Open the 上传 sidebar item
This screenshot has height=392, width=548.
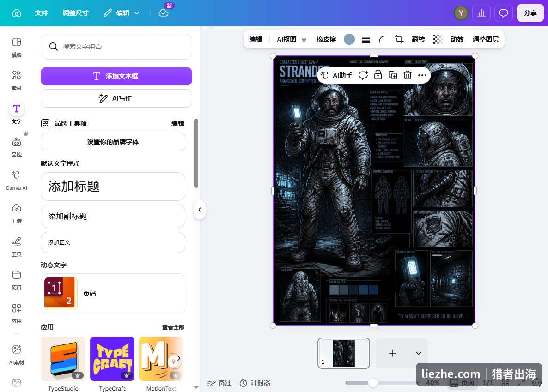[x=17, y=213]
